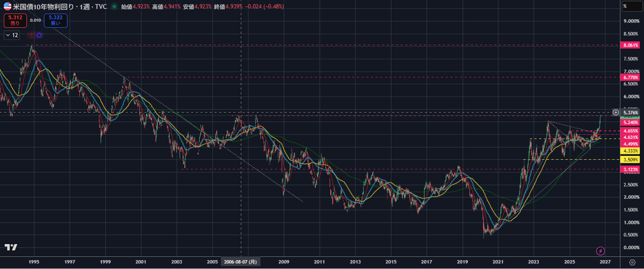
Task: Expand the collapsed 12 indicators list
Action: [11, 35]
